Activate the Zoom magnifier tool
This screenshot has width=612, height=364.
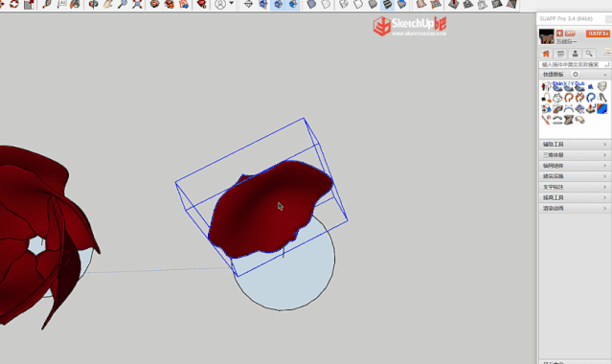point(123,4)
